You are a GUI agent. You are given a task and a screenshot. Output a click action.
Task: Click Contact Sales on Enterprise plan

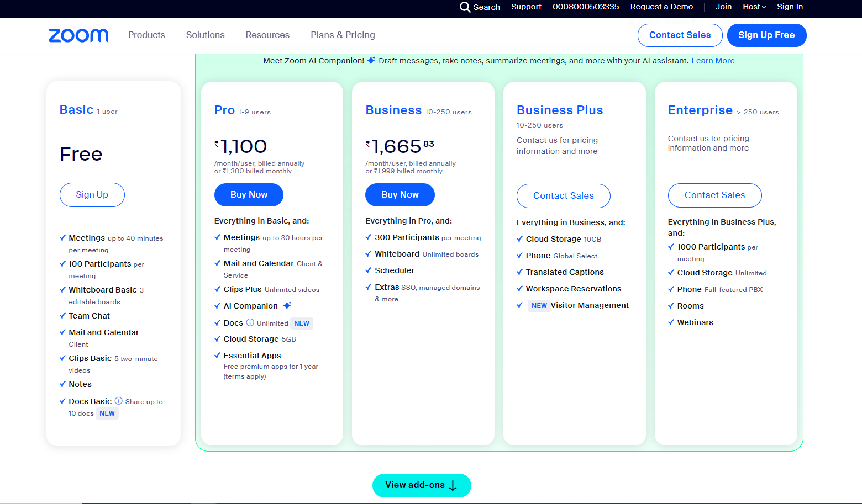click(714, 195)
